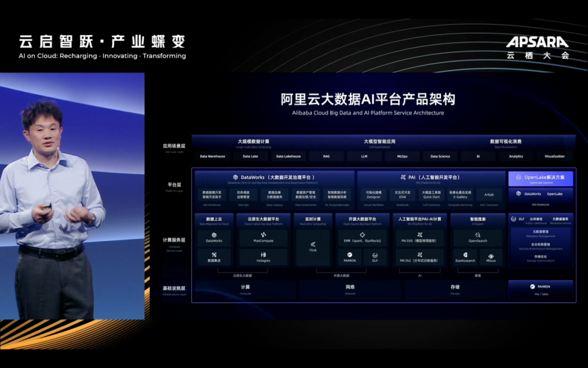Image resolution: width=588 pixels, height=368 pixels.
Task: Click the 存储优化 Storage Optimization entry
Action: [x=541, y=258]
